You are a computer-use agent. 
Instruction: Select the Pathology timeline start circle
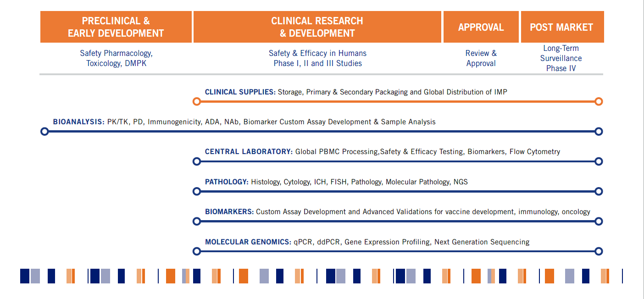[197, 191]
